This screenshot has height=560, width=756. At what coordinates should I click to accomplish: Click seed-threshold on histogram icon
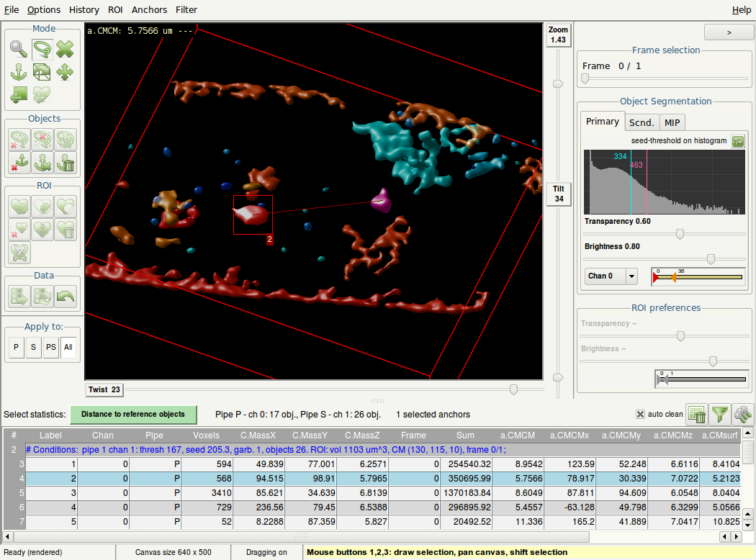(x=738, y=141)
